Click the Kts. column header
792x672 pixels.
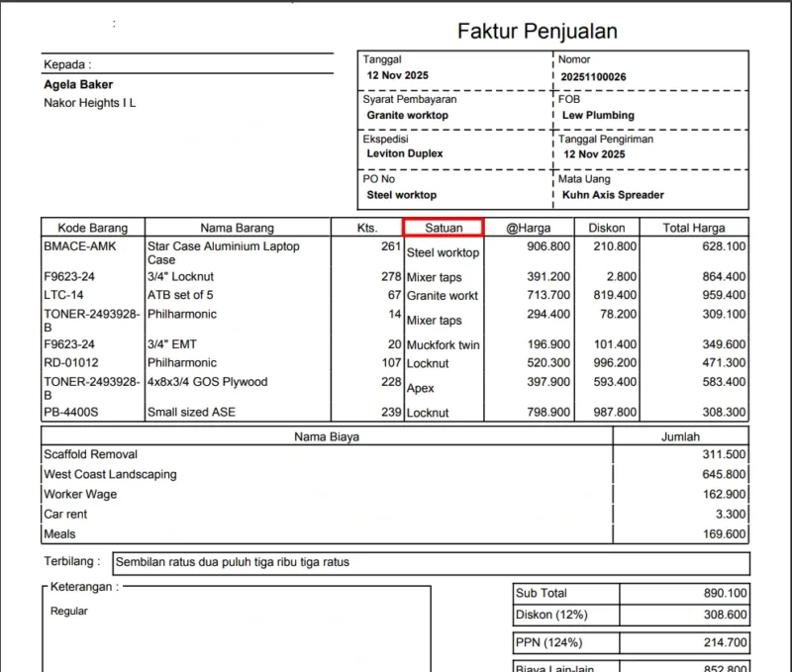(x=367, y=228)
